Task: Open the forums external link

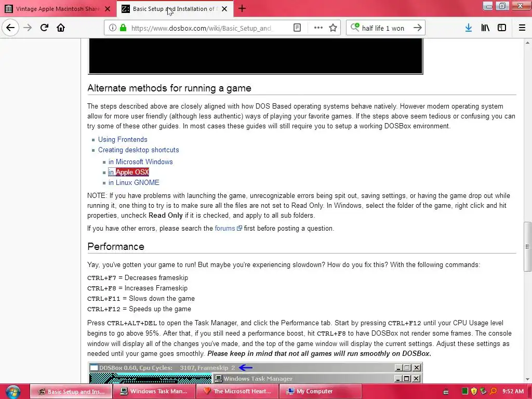Action: click(x=229, y=229)
